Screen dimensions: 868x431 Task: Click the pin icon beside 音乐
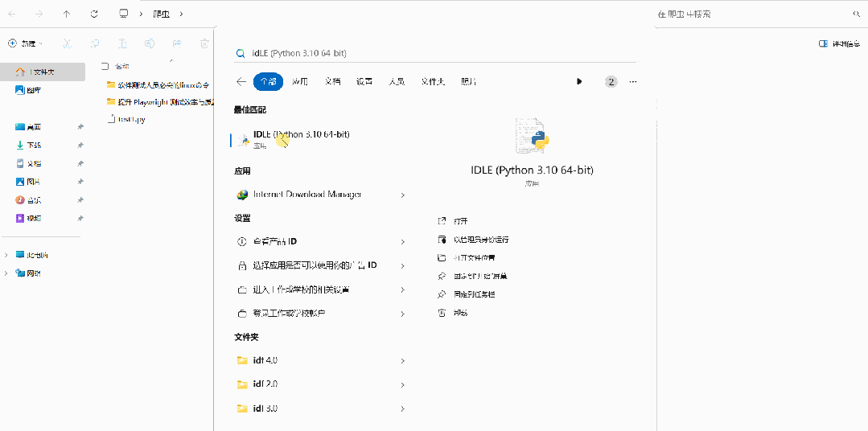[80, 199]
